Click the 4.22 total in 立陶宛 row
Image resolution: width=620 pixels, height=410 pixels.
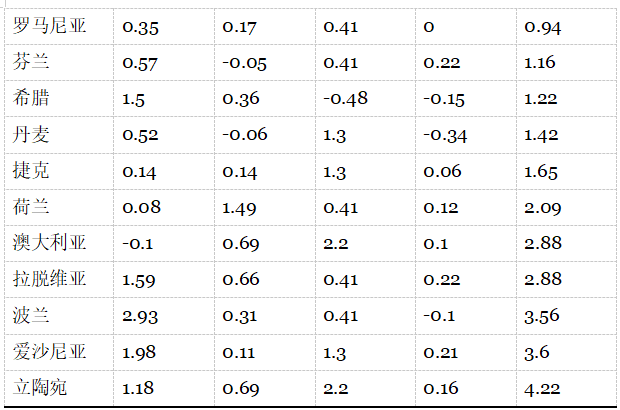click(541, 387)
